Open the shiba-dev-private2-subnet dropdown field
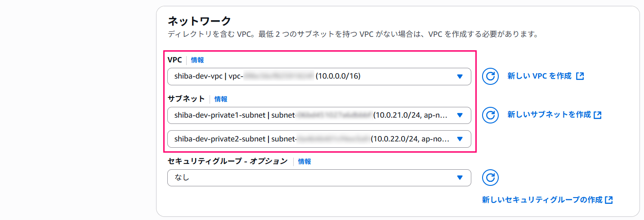This screenshot has height=220, width=644. (310, 139)
